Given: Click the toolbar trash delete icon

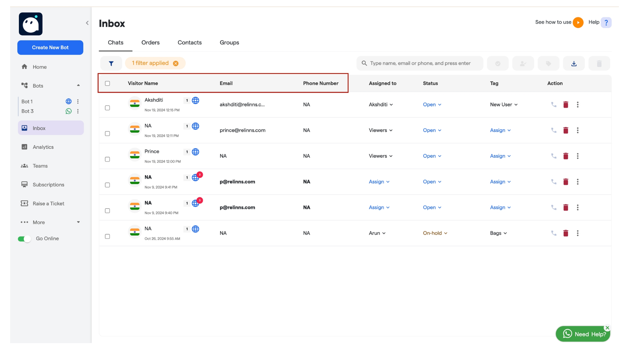Looking at the screenshot, I should pyautogui.click(x=599, y=63).
